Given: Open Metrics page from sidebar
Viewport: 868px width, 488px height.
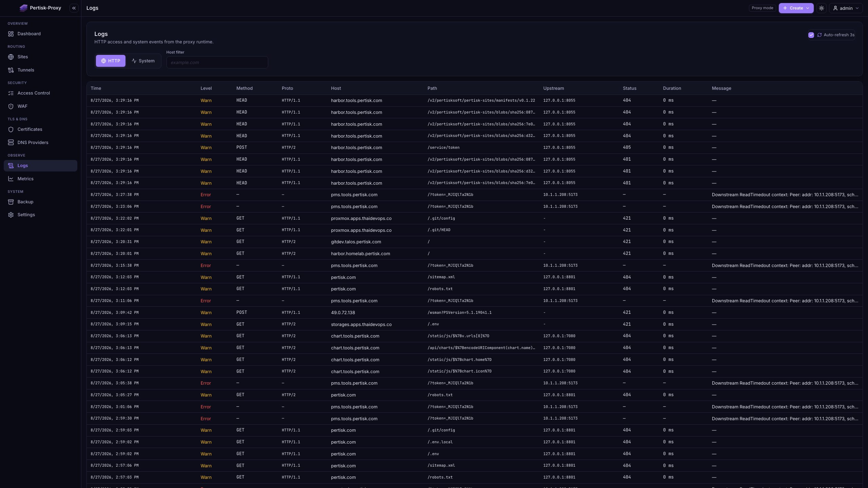Looking at the screenshot, I should point(40,179).
